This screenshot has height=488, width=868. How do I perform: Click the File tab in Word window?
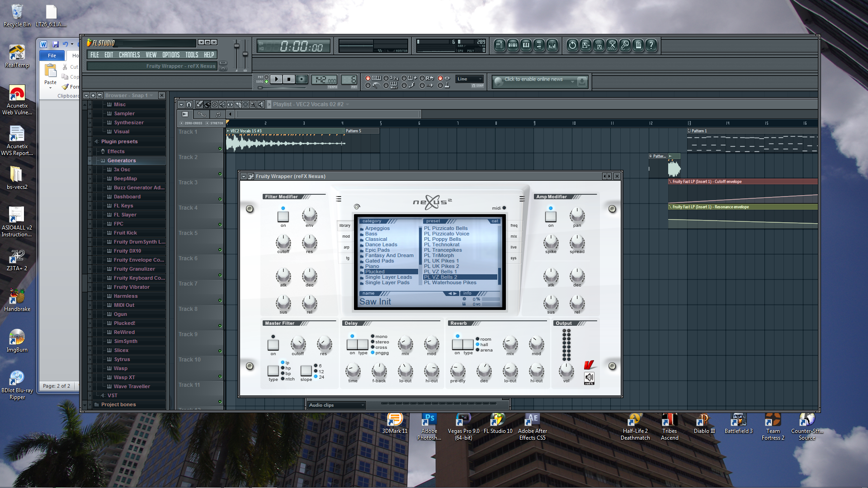(52, 56)
